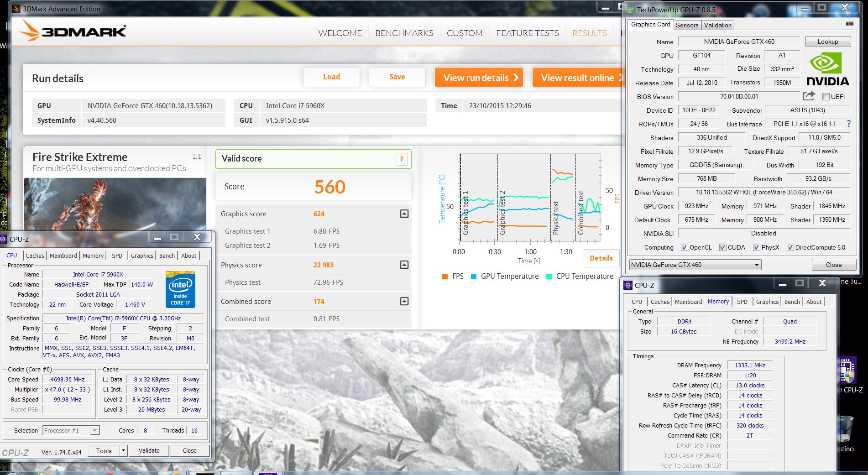Toggle the CUDA checkbox

pos(722,247)
